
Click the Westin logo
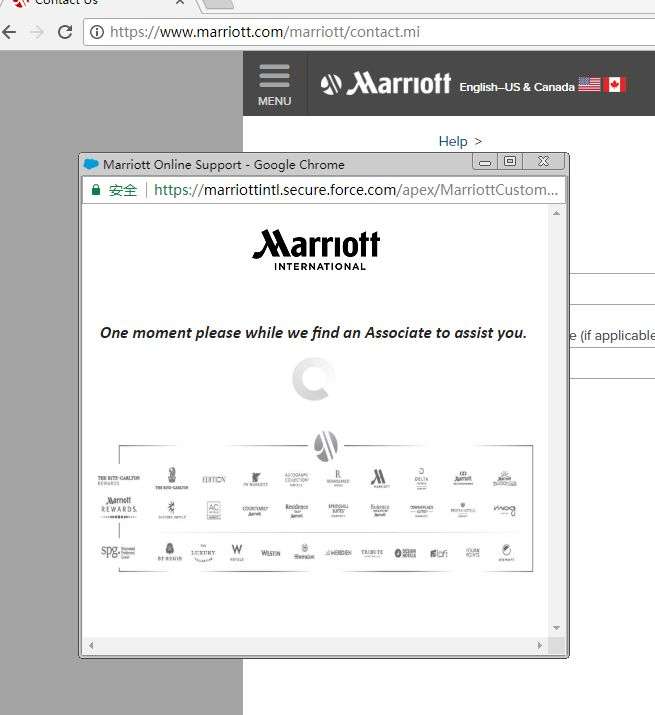coord(270,553)
